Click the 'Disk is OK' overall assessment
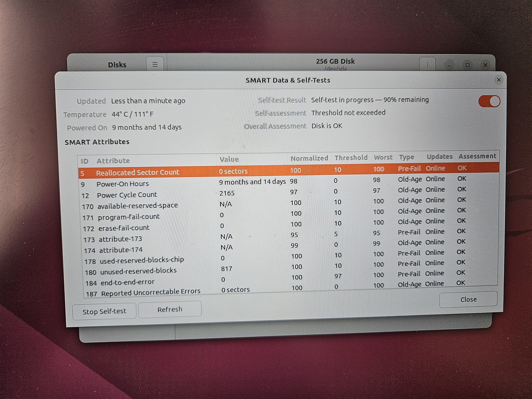 tap(327, 126)
